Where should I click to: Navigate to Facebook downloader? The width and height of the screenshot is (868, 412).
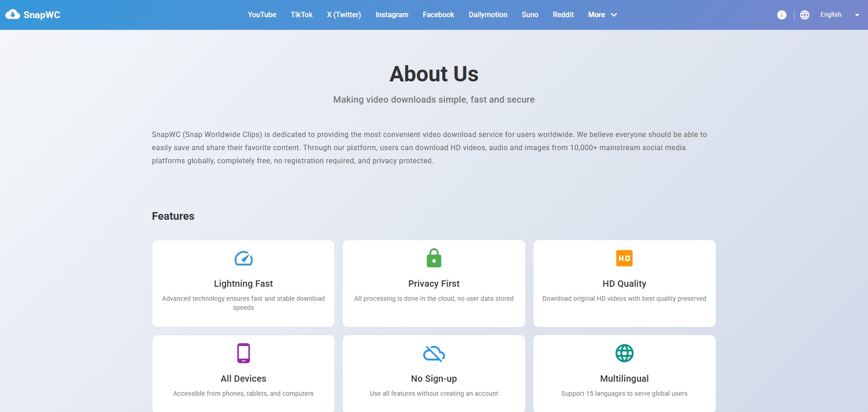click(x=439, y=14)
